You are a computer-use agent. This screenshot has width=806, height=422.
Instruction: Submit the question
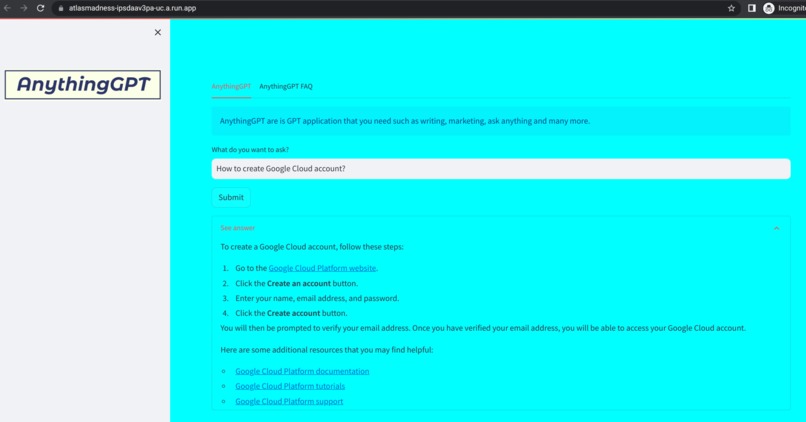[231, 197]
